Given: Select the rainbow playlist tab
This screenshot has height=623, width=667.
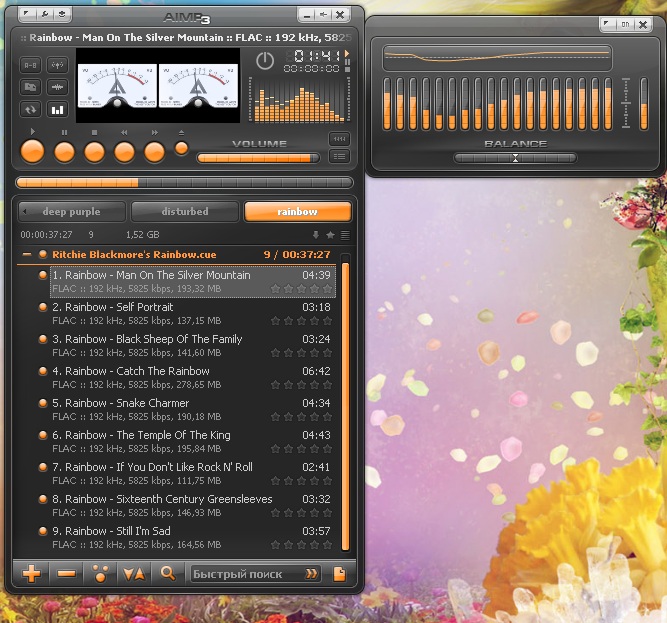Looking at the screenshot, I should click(298, 211).
